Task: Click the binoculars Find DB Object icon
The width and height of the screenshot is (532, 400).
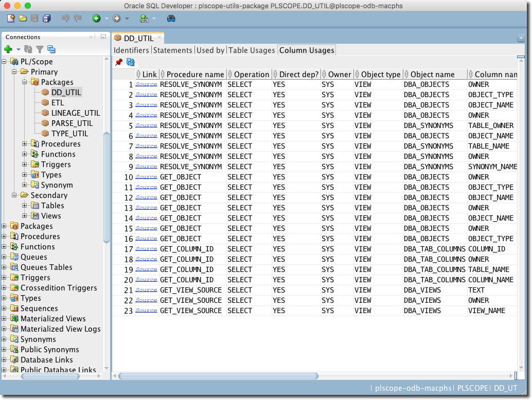Action: point(171,19)
